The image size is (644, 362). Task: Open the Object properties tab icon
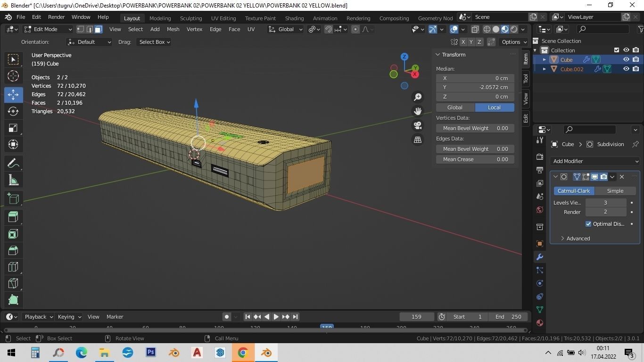(540, 244)
